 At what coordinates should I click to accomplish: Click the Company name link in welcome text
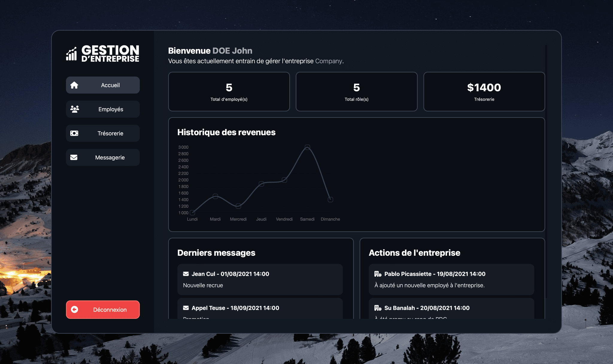coord(329,61)
